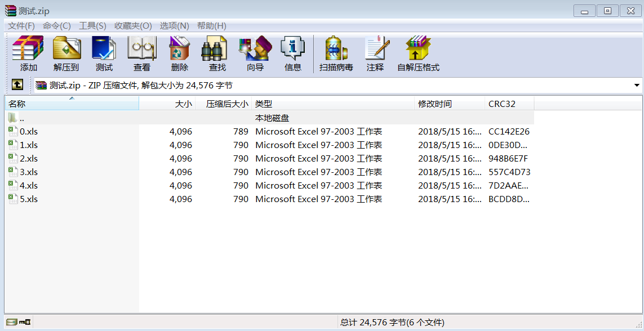Click archive icon in address bar

pyautogui.click(x=41, y=86)
